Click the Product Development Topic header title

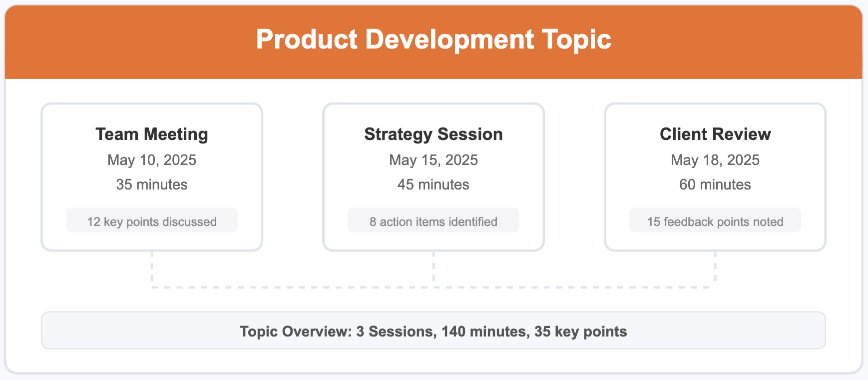pyautogui.click(x=434, y=39)
